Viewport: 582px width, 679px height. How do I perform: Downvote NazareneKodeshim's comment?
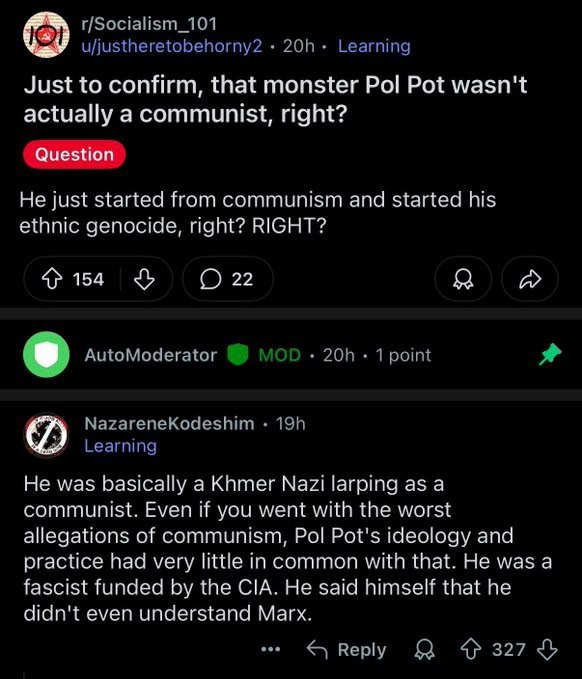point(547,650)
